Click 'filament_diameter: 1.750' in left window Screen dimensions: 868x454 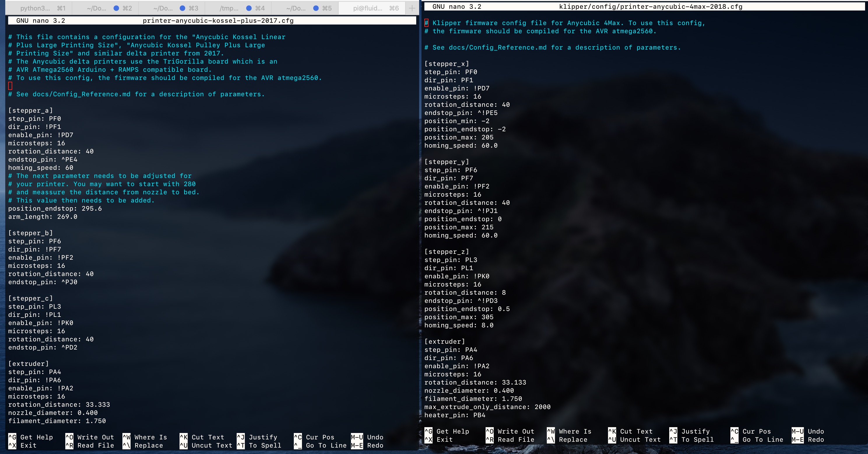57,421
